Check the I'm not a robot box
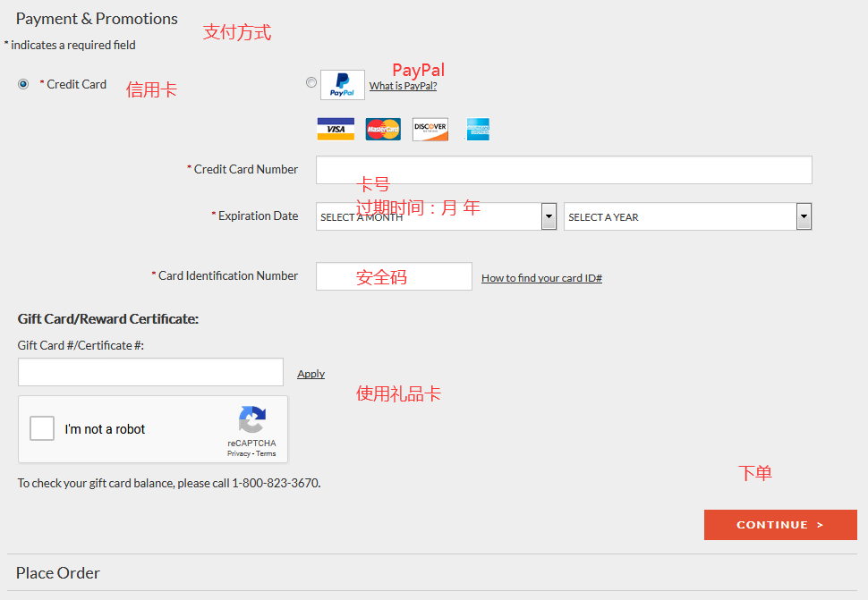Image resolution: width=868 pixels, height=600 pixels. [42, 429]
